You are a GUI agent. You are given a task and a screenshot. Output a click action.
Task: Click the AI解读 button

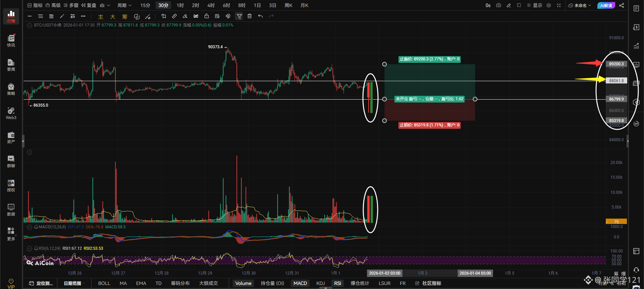606,5
